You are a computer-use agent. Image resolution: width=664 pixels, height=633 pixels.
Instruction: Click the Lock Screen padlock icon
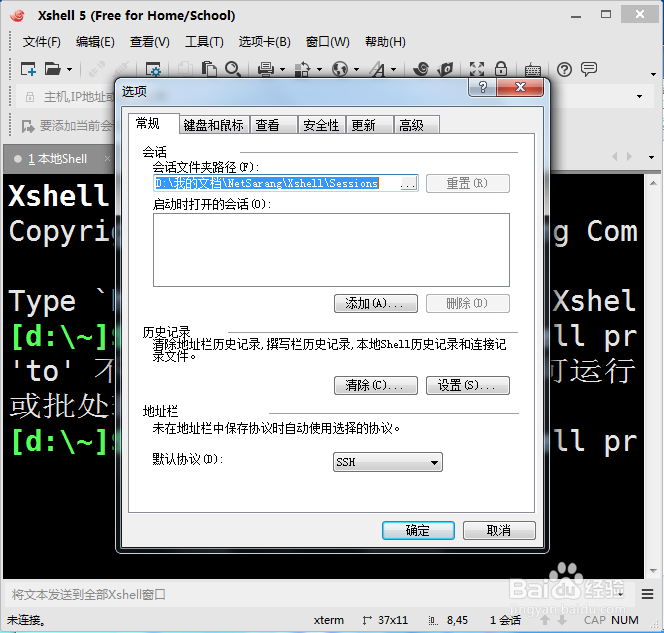pos(501,69)
